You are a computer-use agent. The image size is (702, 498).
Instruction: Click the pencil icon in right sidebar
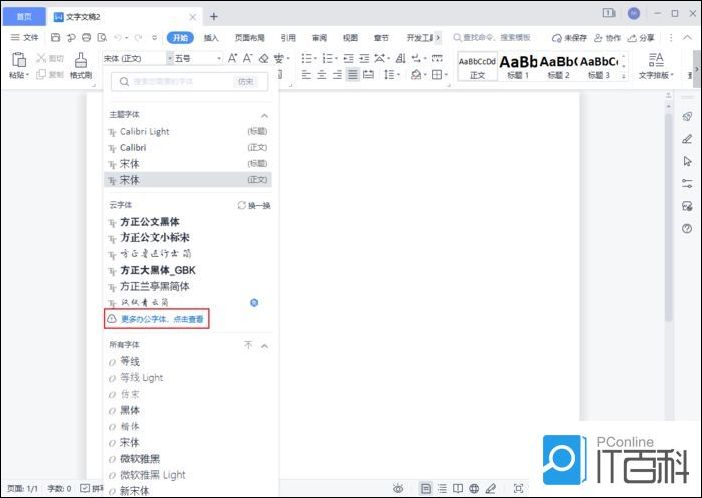tap(687, 139)
